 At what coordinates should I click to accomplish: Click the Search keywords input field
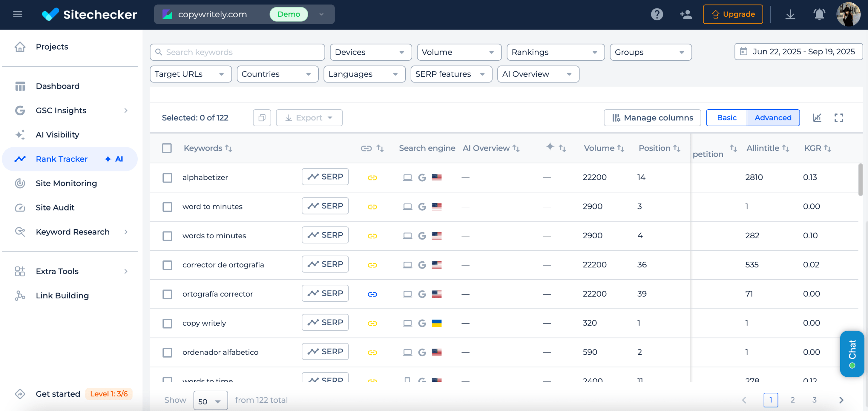coord(237,52)
